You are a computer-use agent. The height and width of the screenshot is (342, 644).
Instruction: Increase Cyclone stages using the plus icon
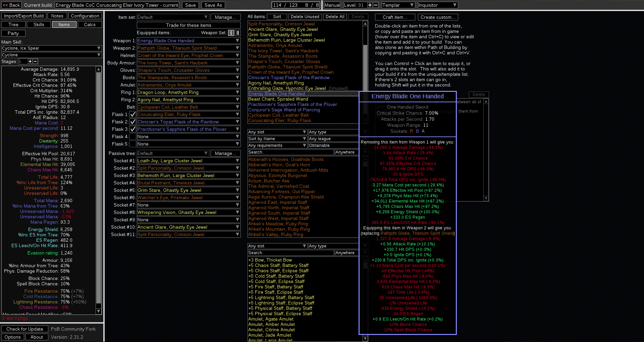[x=30, y=61]
